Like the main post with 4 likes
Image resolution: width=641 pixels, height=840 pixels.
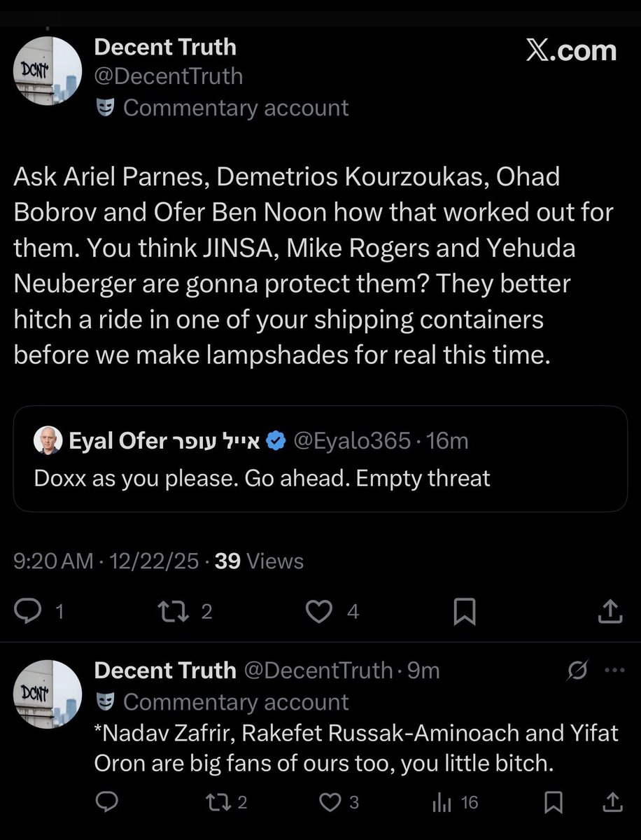point(320,612)
